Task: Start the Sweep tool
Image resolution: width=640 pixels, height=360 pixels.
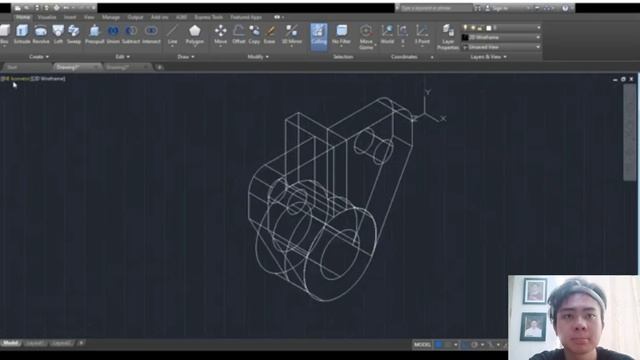Action: pyautogui.click(x=74, y=34)
